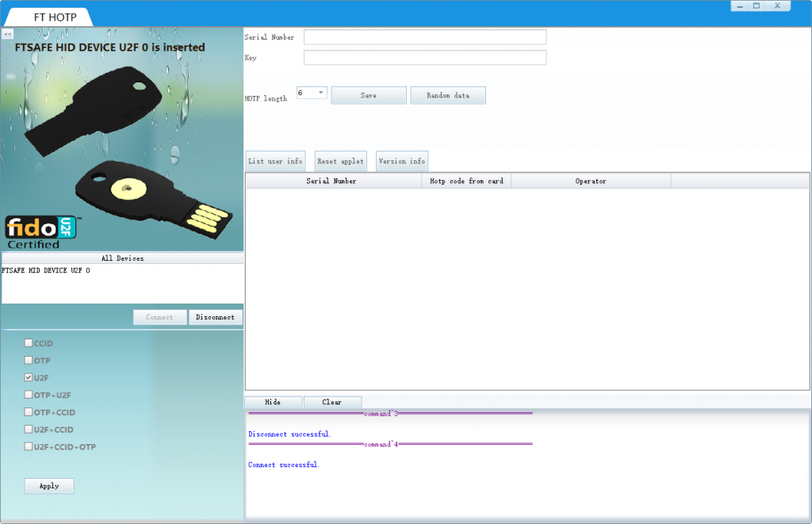Click the List user info button
812x524 pixels.
tap(275, 160)
